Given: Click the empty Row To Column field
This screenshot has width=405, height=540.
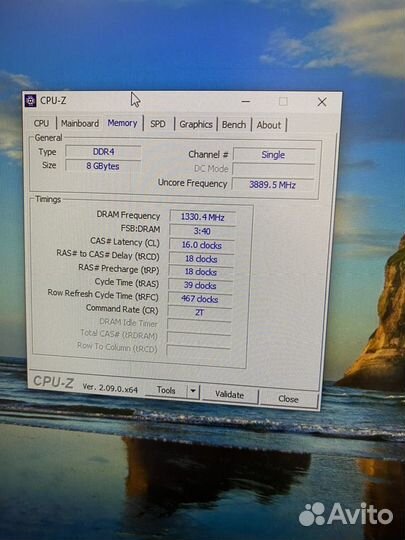Looking at the screenshot, I should pos(198,350).
